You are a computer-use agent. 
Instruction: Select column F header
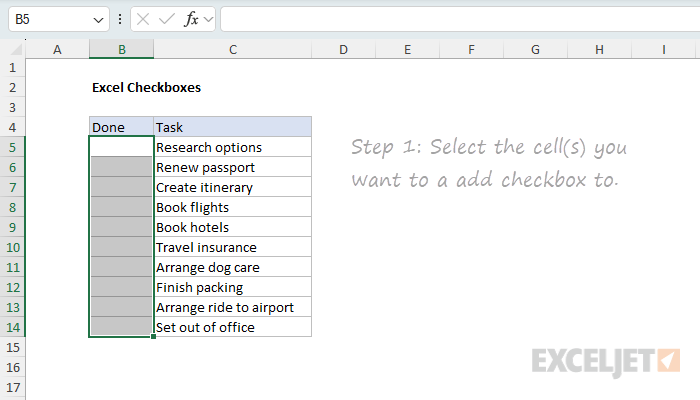pyautogui.click(x=471, y=50)
